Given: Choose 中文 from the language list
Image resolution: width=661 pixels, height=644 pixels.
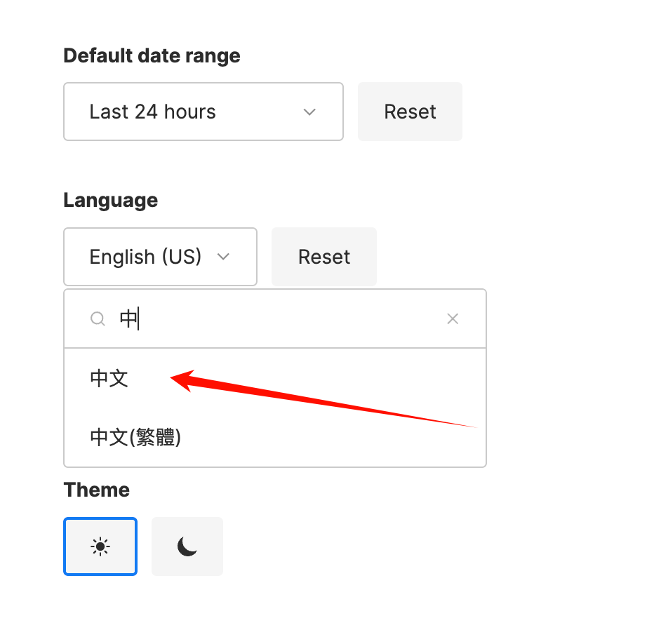Looking at the screenshot, I should 109,379.
